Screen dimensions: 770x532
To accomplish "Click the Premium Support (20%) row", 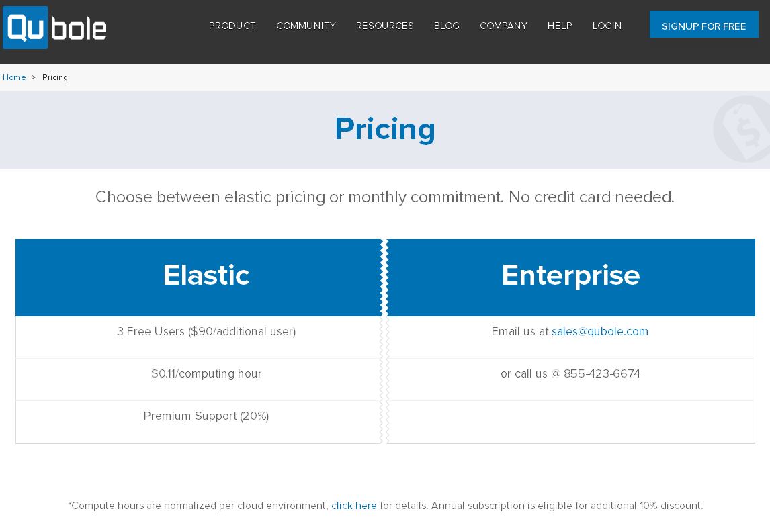I will tap(206, 416).
